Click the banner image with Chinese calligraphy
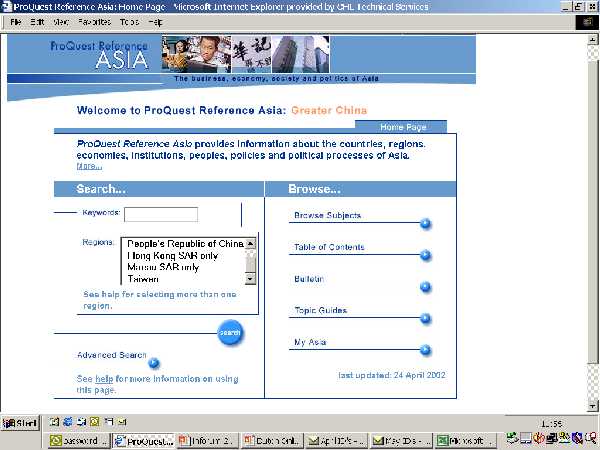This screenshot has height=450, width=600. [251, 54]
